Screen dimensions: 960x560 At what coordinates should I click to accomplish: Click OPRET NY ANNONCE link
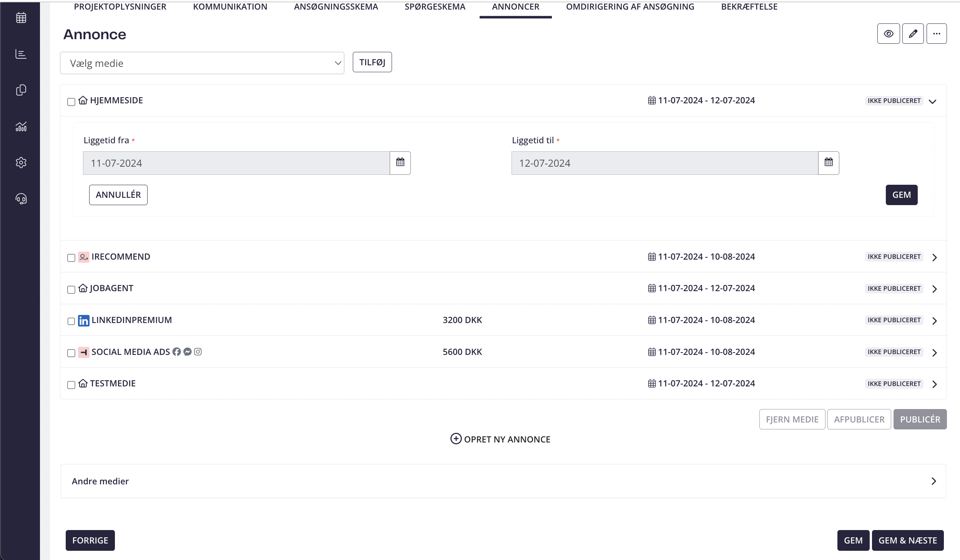pyautogui.click(x=500, y=439)
